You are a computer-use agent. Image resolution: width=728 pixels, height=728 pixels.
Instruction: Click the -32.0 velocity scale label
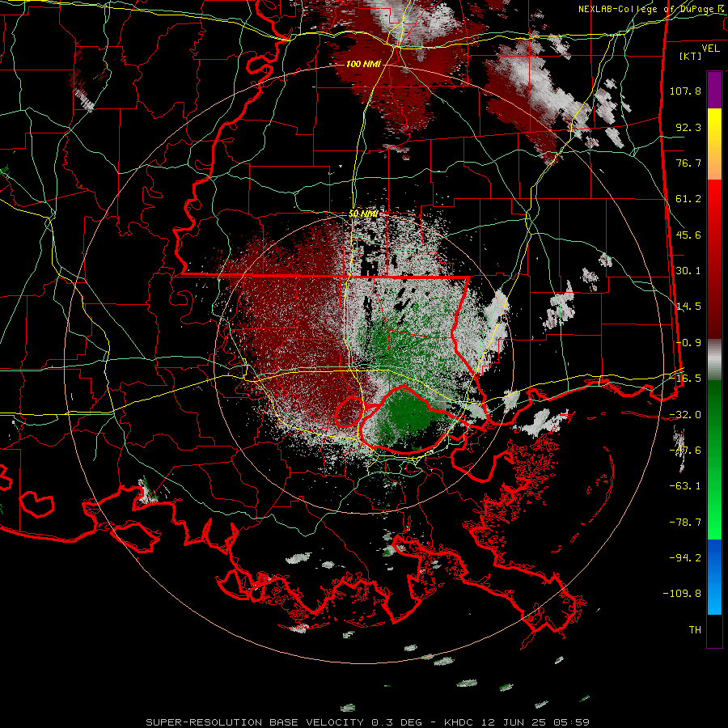point(685,414)
